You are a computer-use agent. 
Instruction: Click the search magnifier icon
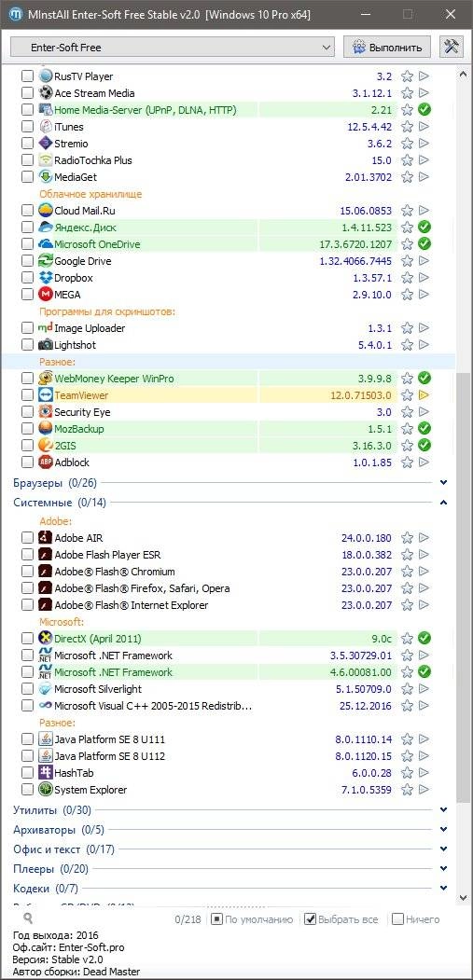[x=28, y=918]
